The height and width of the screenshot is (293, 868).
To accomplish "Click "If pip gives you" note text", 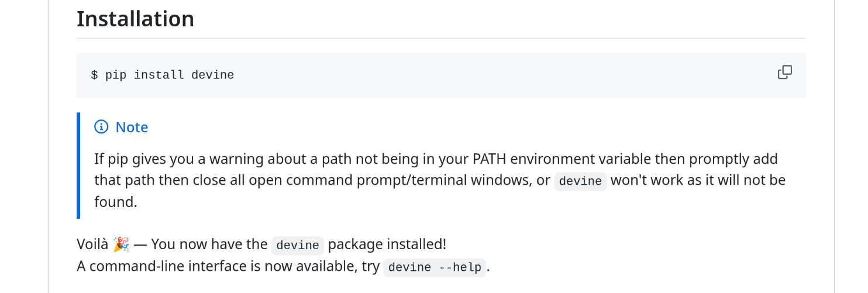I will click(140, 159).
